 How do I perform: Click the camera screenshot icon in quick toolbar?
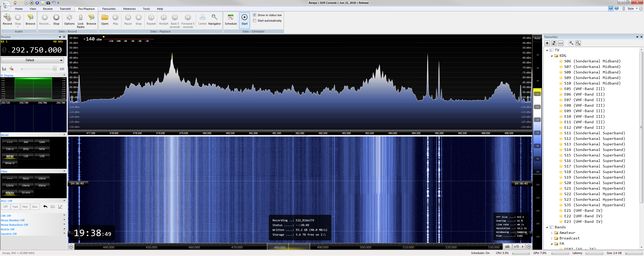tap(48, 3)
